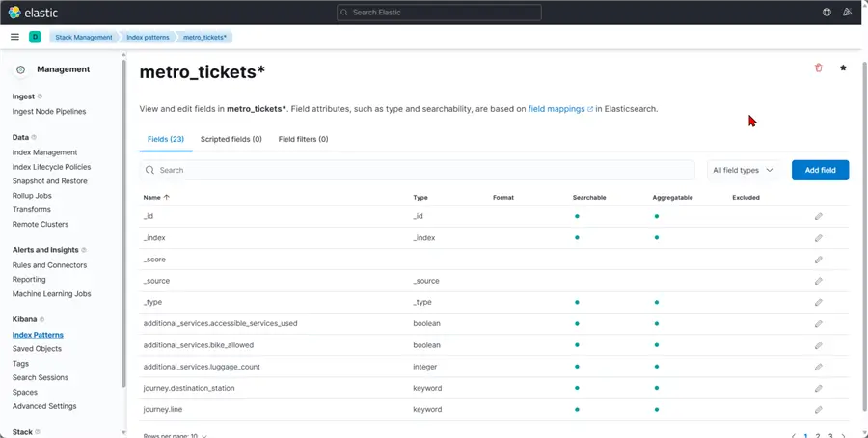Open the field mappings link

click(560, 109)
